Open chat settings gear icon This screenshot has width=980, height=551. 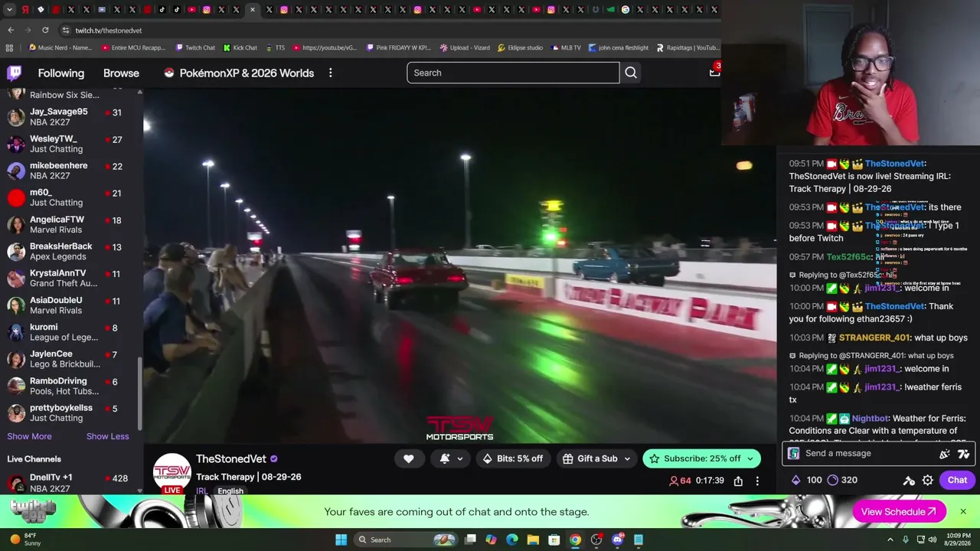click(927, 481)
